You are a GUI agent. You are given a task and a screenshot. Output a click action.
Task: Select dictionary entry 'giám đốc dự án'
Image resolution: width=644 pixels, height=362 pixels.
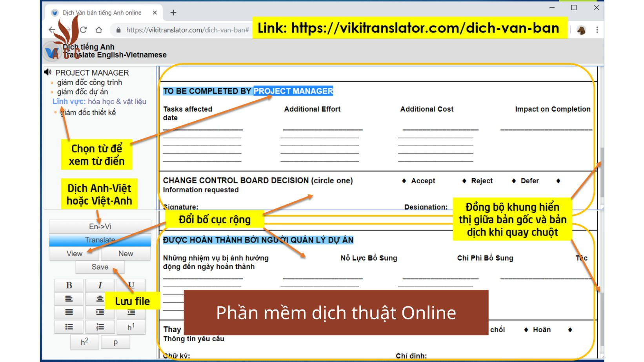pos(82,92)
